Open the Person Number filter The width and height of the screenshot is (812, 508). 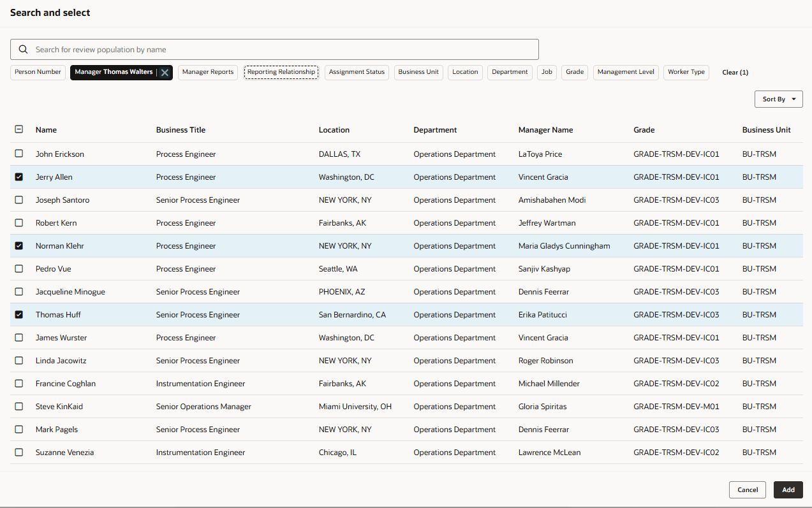[x=38, y=72]
